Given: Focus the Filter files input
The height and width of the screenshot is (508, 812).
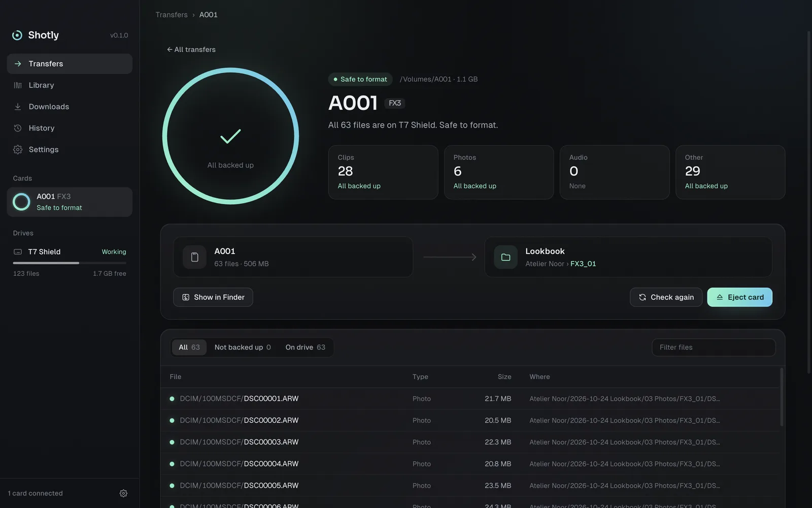Looking at the screenshot, I should [714, 347].
